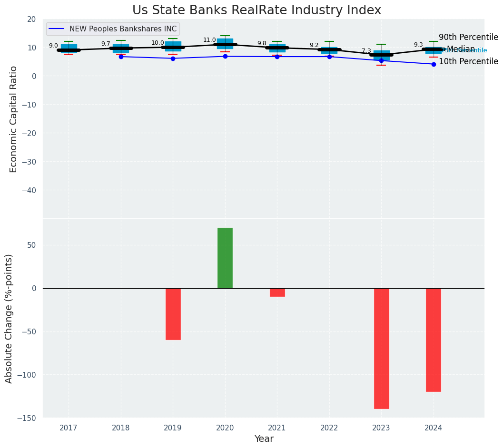Click the 10th Percentile annotation
The height and width of the screenshot is (448, 503).
coord(468,61)
